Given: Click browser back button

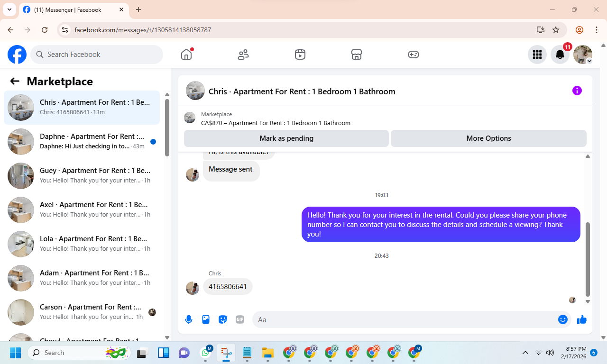Looking at the screenshot, I should click(x=10, y=30).
